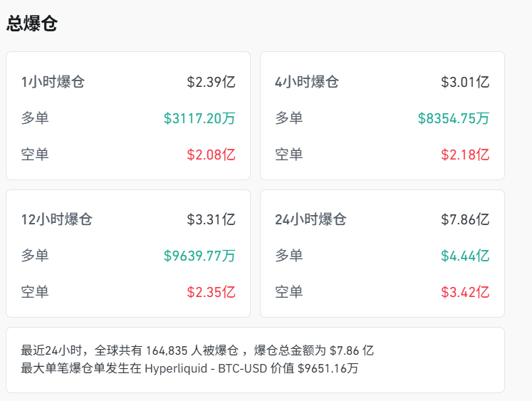532x401 pixels.
Task: Click the 4-hour total value $3.01亿
Action: point(465,82)
